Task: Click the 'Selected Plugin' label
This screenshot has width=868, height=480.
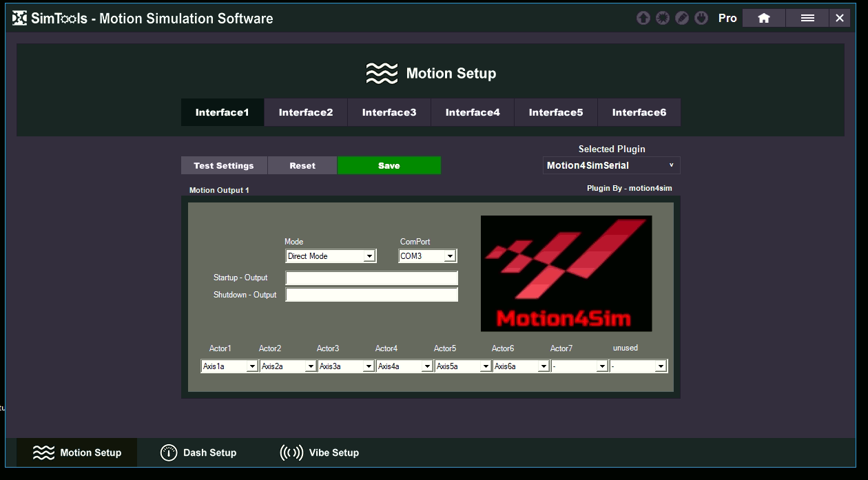Action: pos(612,149)
